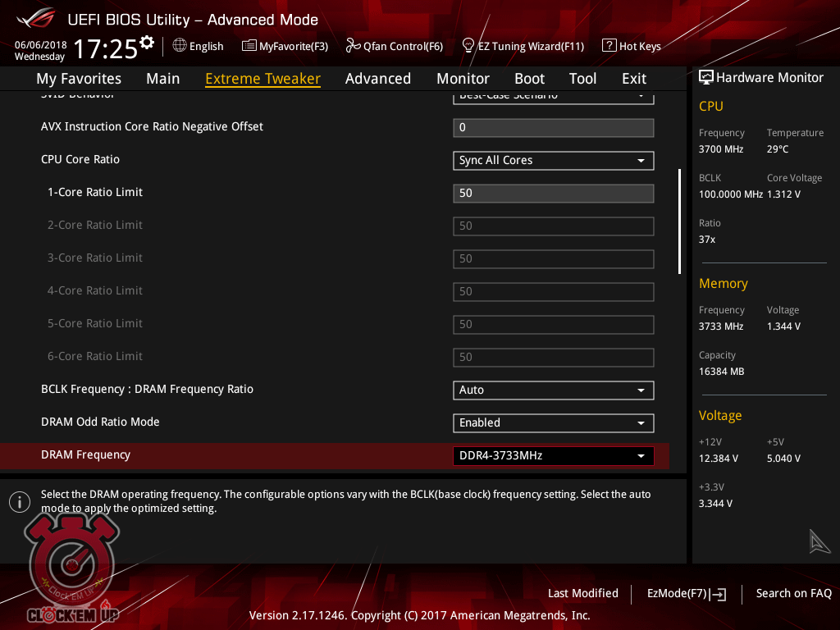Screen dimensions: 840x630
Task: Click the globe language icon
Action: click(180, 46)
